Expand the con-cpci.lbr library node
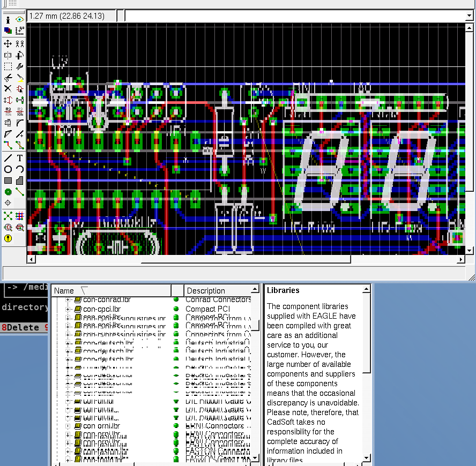 68,309
